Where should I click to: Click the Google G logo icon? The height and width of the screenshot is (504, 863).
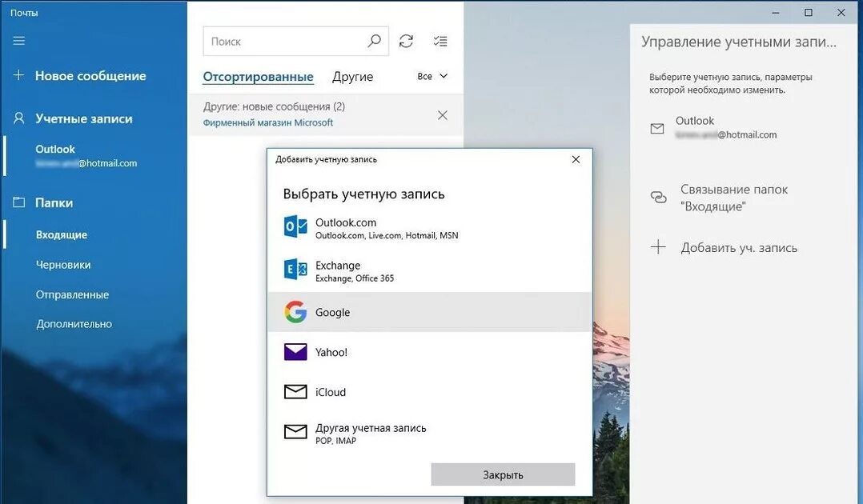click(295, 312)
